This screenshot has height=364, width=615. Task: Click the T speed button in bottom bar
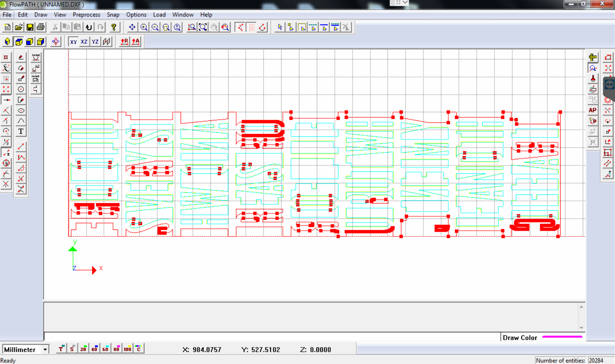(x=61, y=349)
